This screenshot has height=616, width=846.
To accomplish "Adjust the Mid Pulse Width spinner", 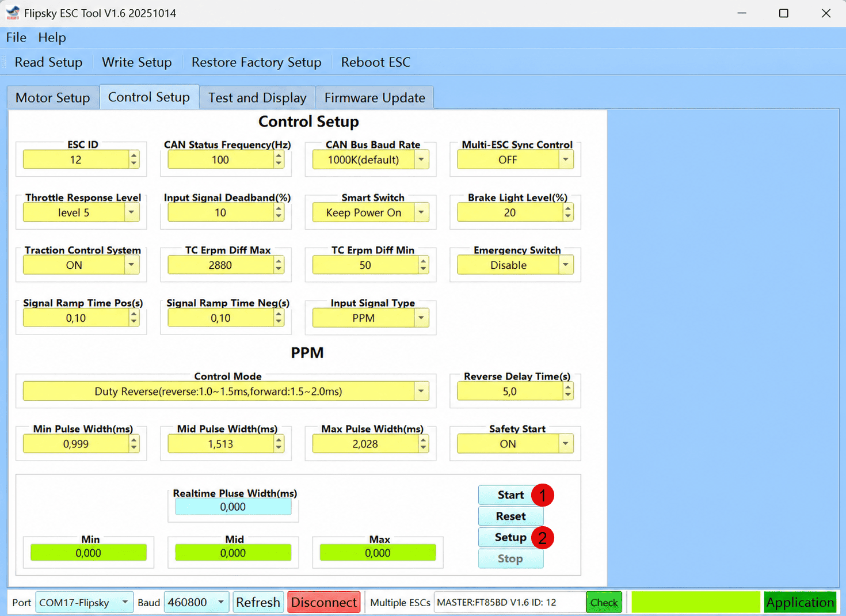I will (279, 444).
